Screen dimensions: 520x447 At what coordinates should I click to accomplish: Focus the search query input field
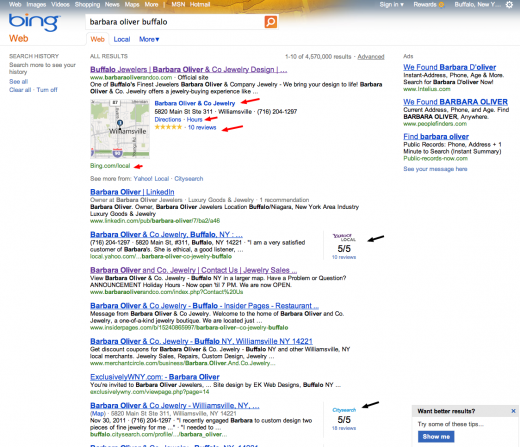click(175, 22)
